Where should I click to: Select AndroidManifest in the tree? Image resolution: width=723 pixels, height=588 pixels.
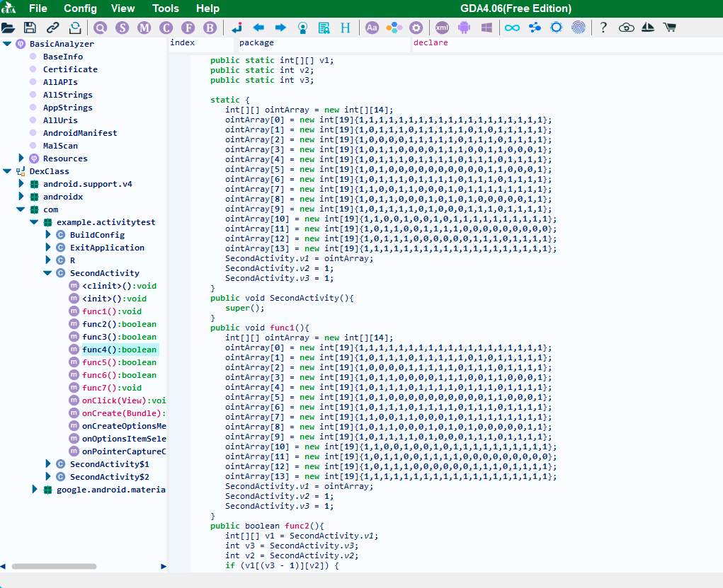click(80, 133)
